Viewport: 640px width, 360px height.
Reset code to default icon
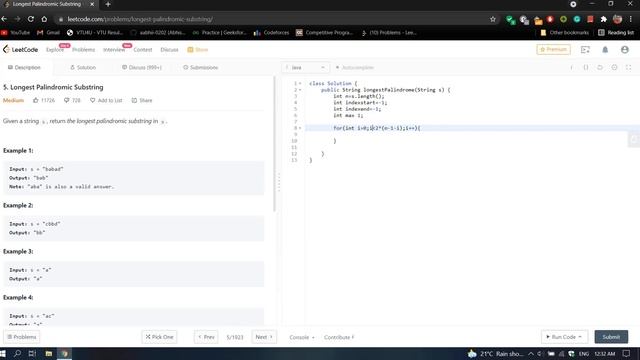[600, 67]
